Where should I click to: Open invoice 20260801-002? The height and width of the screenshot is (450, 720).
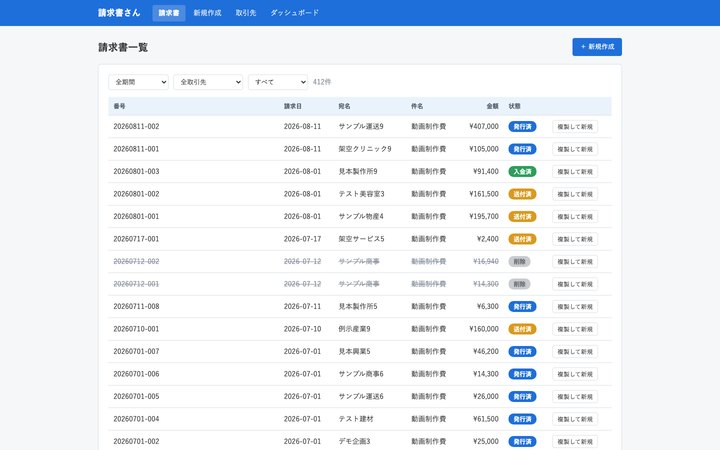[136, 194]
